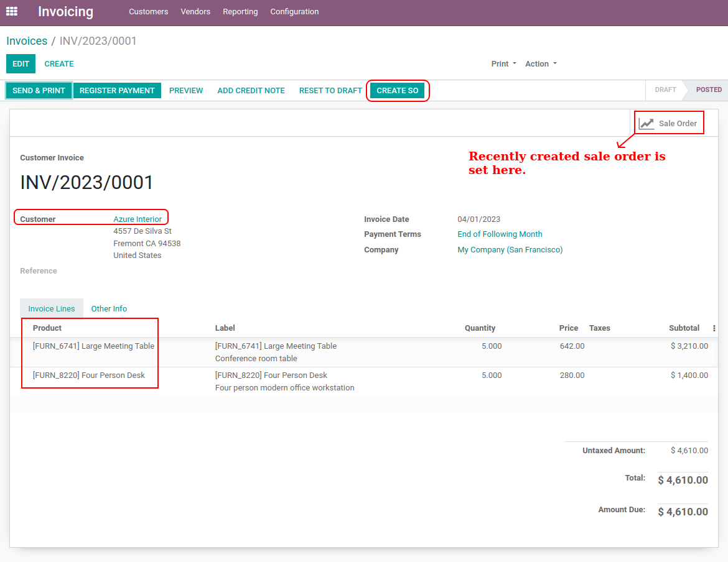Open the apps grid menu icon
Screen dimensions: 728x562
[x=12, y=11]
